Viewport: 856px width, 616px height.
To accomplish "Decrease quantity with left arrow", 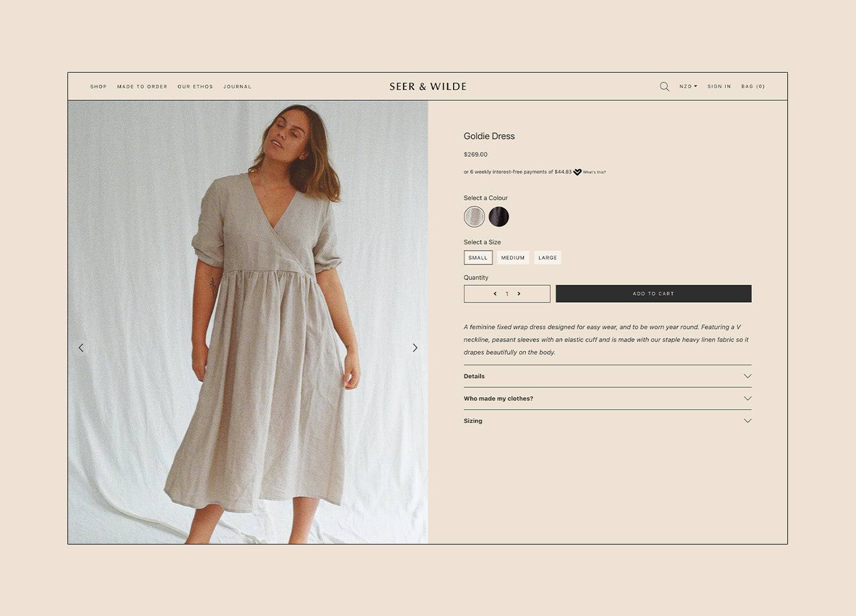I will (x=495, y=294).
